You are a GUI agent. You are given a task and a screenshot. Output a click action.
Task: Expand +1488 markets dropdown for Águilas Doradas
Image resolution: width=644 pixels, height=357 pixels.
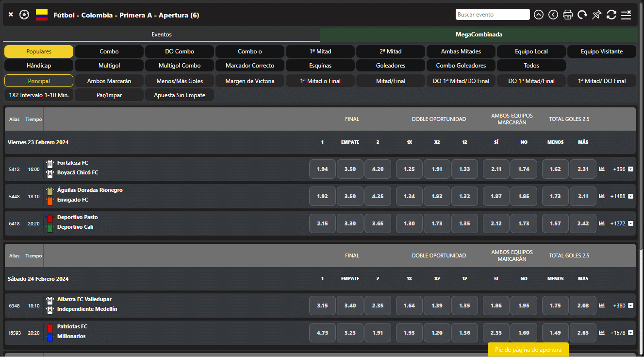[x=630, y=196]
